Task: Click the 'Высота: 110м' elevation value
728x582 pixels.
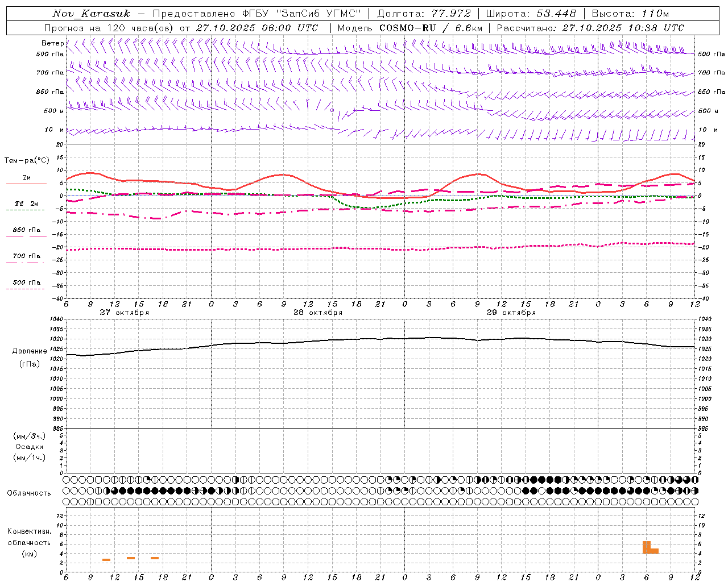Action: pyautogui.click(x=630, y=14)
